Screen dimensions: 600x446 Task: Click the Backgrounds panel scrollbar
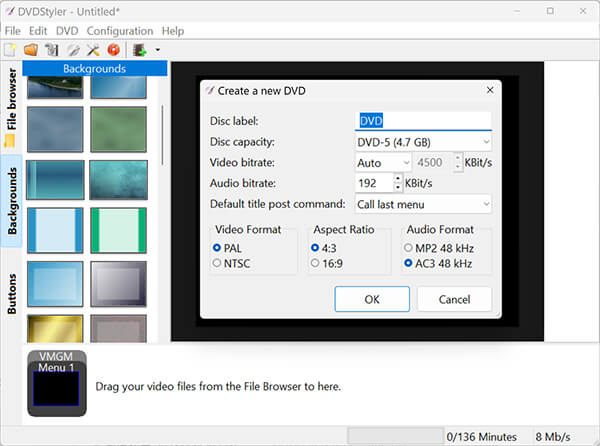pos(163,135)
